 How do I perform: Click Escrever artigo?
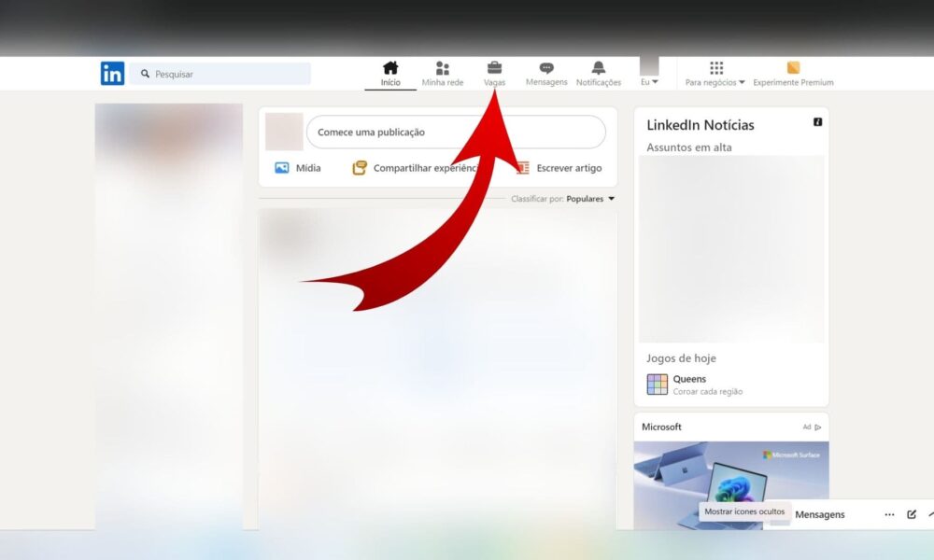click(559, 168)
